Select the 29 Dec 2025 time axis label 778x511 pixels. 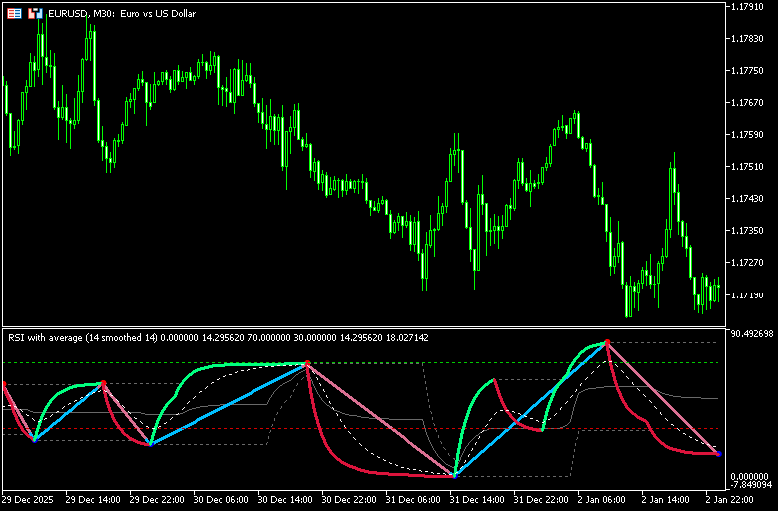[x=30, y=498]
